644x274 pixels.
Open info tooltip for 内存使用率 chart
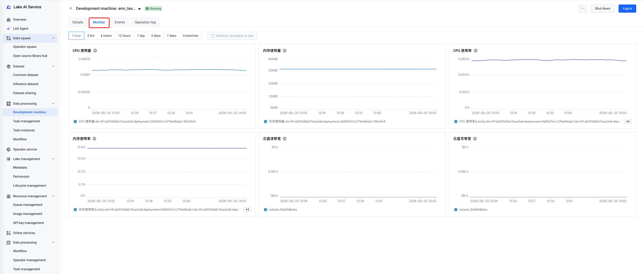pyautogui.click(x=94, y=139)
